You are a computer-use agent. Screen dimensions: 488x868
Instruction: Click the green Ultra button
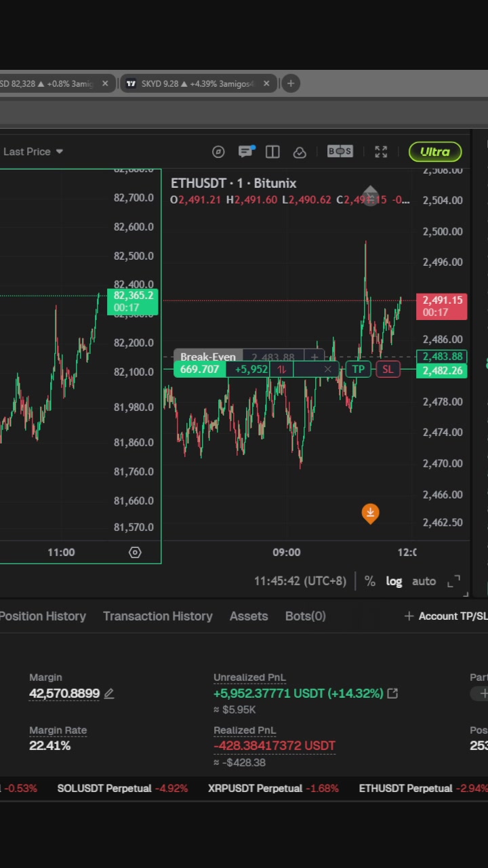[x=435, y=152]
